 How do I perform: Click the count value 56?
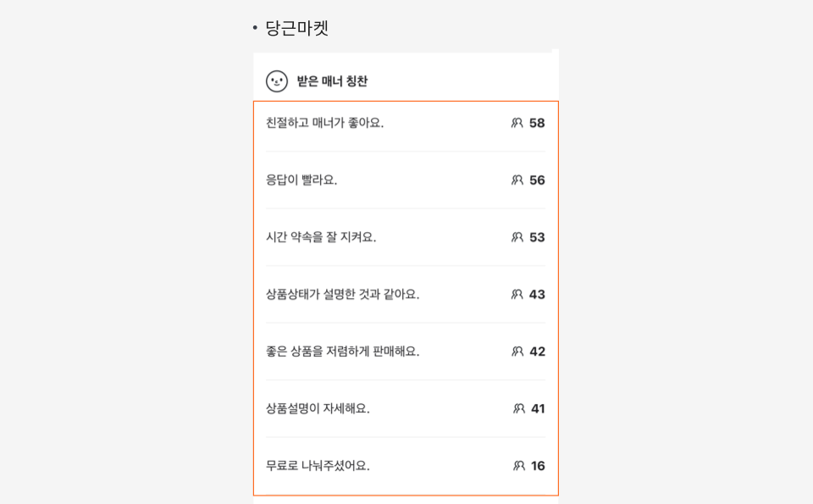coord(537,180)
